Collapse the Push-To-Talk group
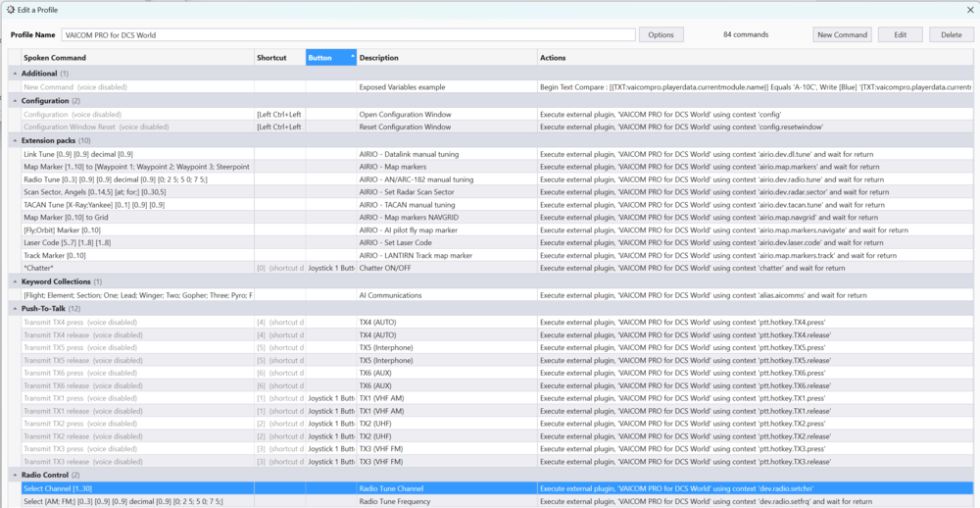The height and width of the screenshot is (508, 980). point(16,308)
